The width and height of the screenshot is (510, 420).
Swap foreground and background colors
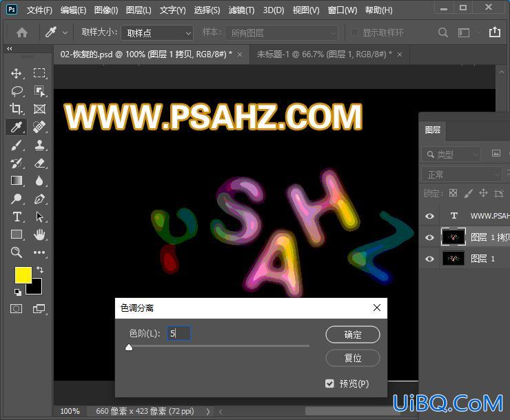40,270
